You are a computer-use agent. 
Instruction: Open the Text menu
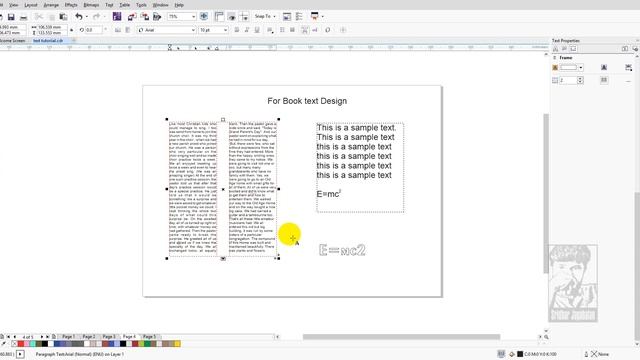coord(109,5)
